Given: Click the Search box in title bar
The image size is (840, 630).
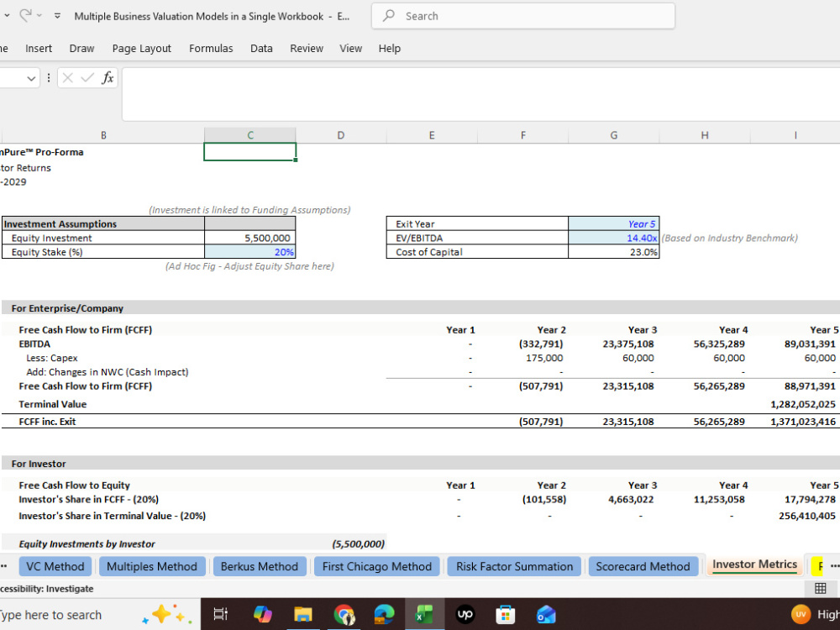Looking at the screenshot, I should (x=523, y=16).
